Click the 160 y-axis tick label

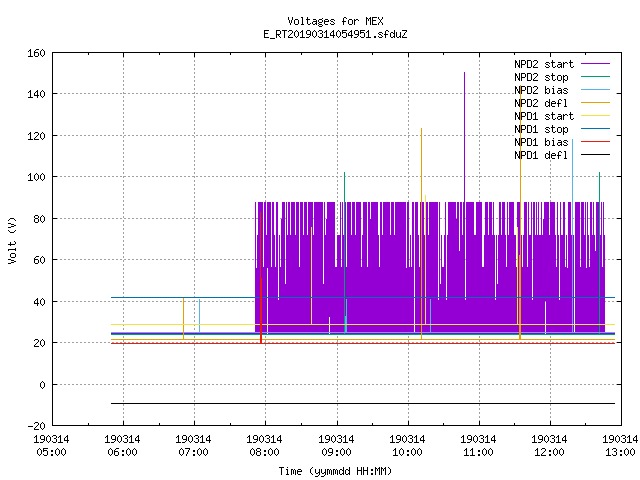pyautogui.click(x=36, y=53)
